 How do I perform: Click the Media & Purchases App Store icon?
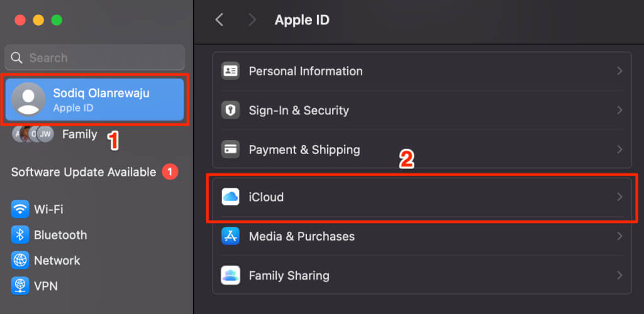click(230, 237)
